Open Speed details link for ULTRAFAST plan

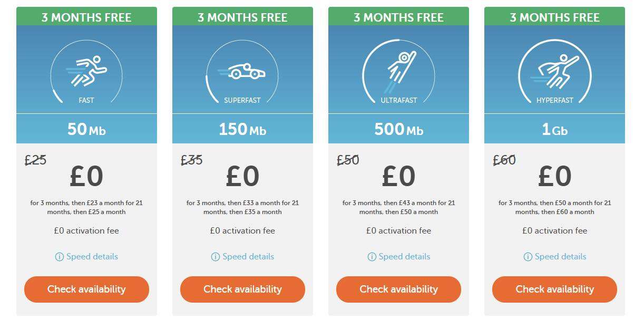click(404, 257)
